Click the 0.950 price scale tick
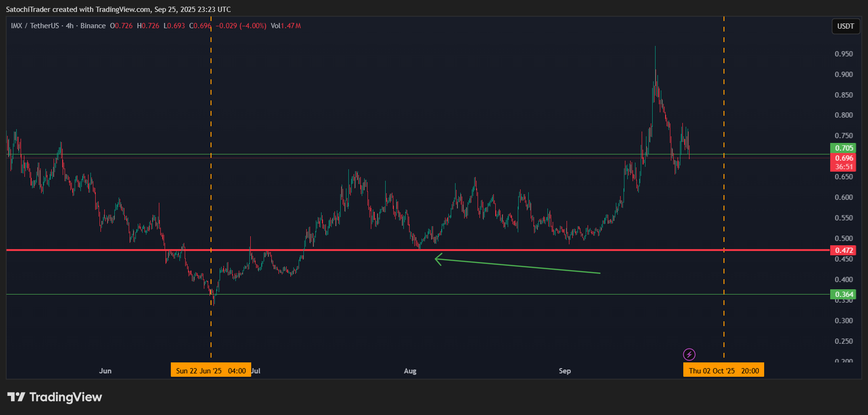868x415 pixels. [x=844, y=54]
